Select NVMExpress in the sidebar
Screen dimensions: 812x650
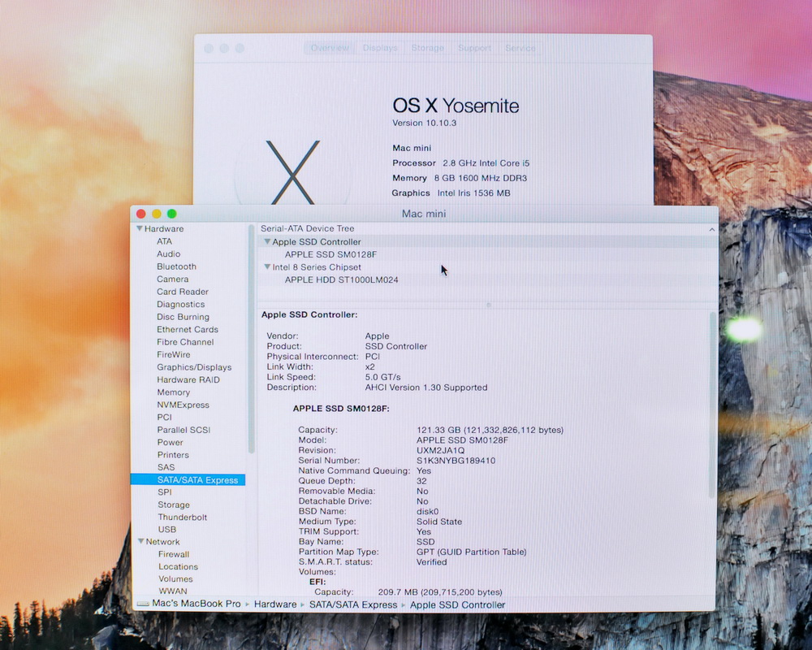(x=184, y=405)
